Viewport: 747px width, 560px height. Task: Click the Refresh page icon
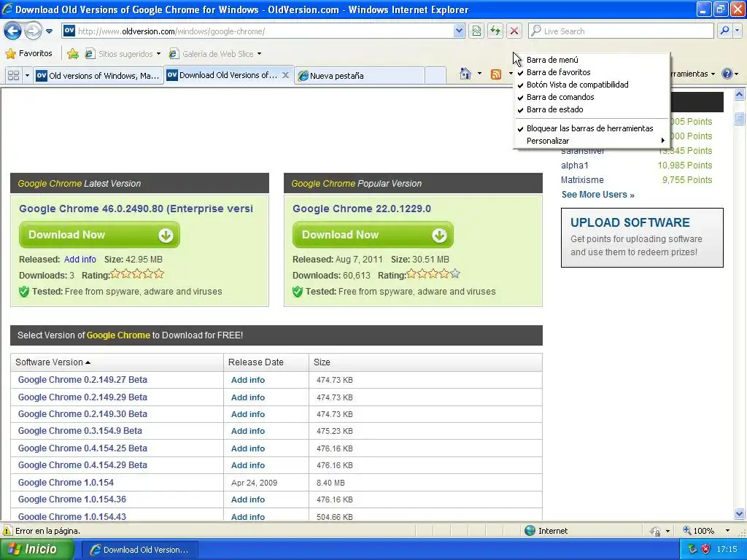point(495,31)
